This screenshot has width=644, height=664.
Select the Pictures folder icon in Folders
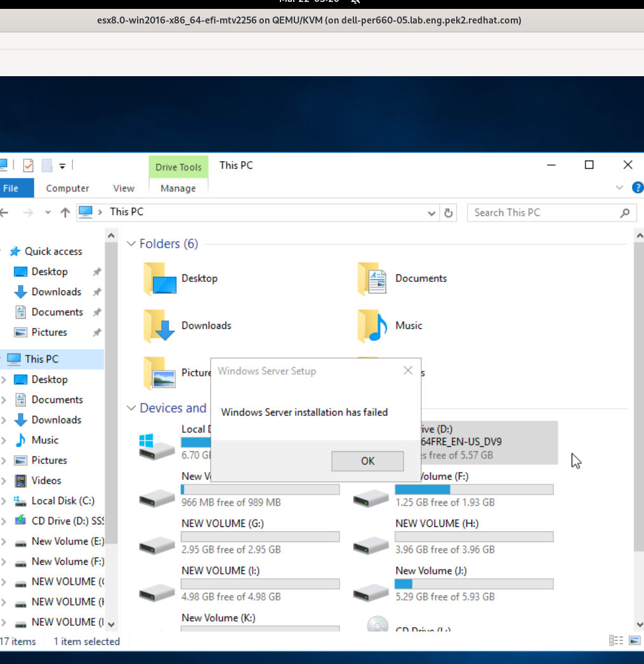pos(159,373)
